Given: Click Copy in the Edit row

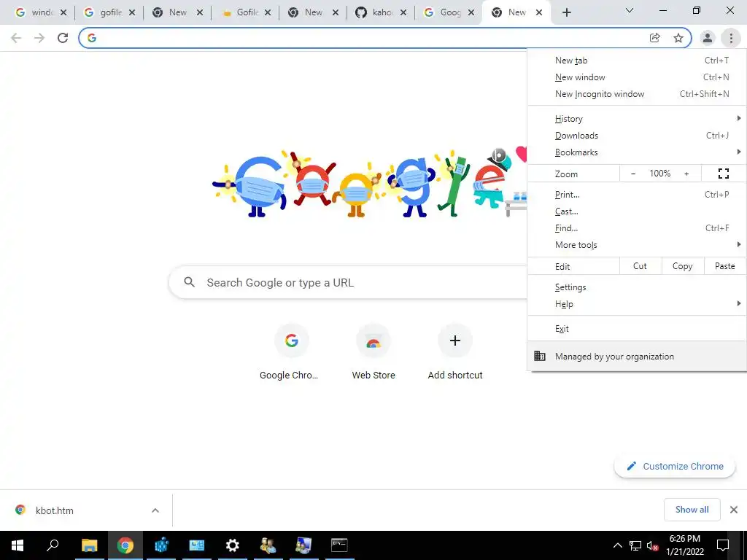Looking at the screenshot, I should tap(682, 266).
